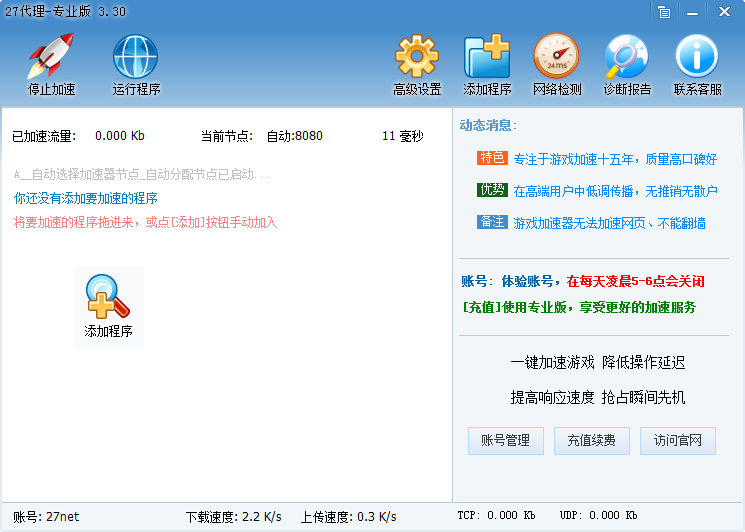Image resolution: width=745 pixels, height=532 pixels.
Task: Click the 账号管理 button
Action: pyautogui.click(x=506, y=441)
